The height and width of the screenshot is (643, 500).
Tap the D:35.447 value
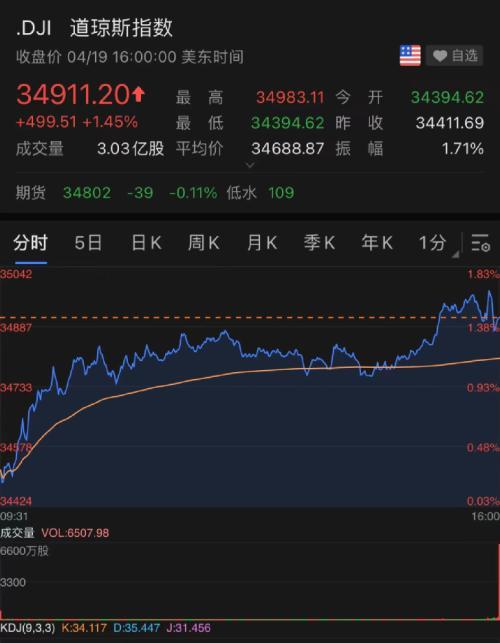(137, 628)
